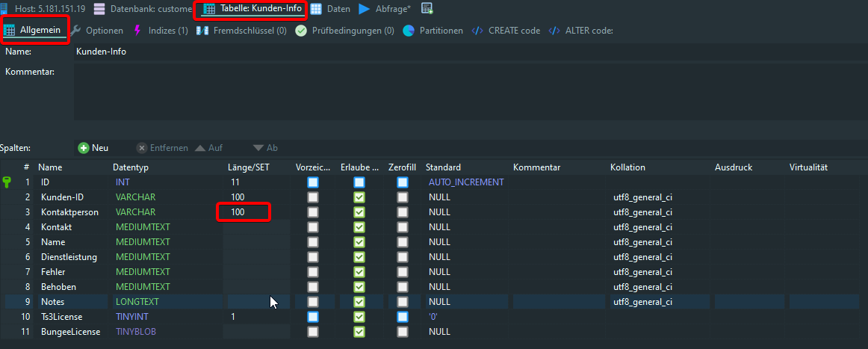This screenshot has height=349, width=868.
Task: Click the Indizes lightning bolt icon
Action: click(137, 31)
